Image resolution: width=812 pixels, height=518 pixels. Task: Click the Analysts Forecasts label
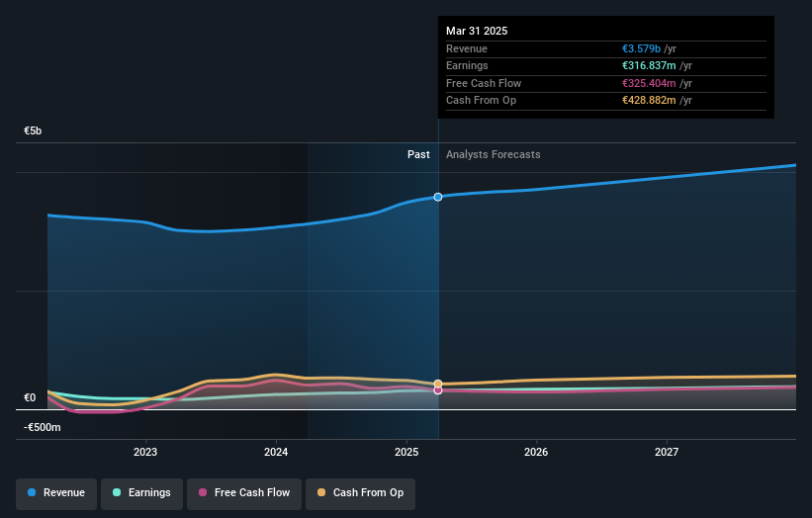click(x=493, y=155)
